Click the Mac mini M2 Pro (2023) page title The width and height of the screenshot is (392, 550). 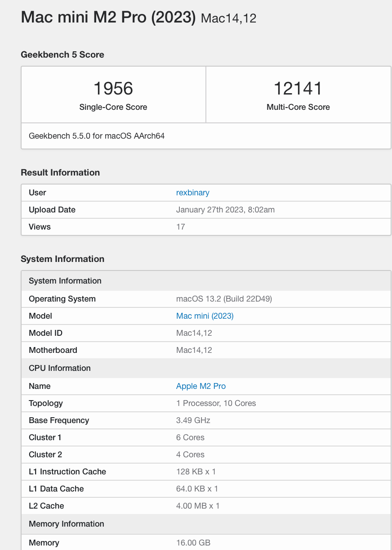pyautogui.click(x=108, y=17)
